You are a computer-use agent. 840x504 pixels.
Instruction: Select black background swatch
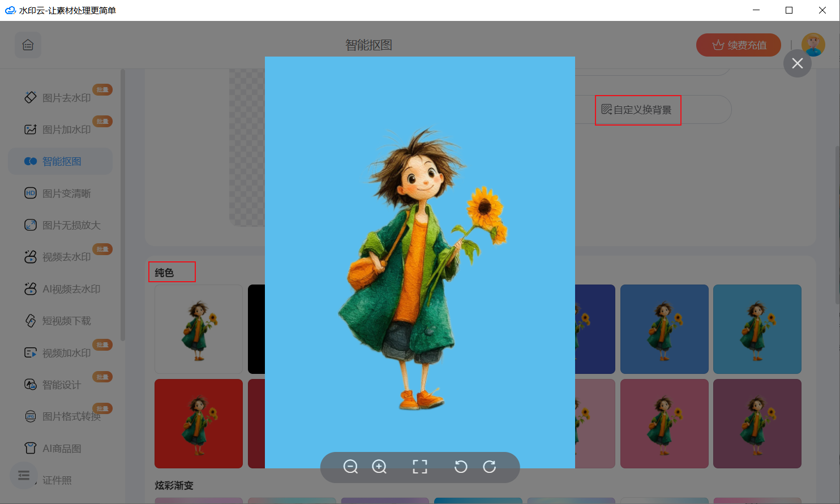point(256,329)
